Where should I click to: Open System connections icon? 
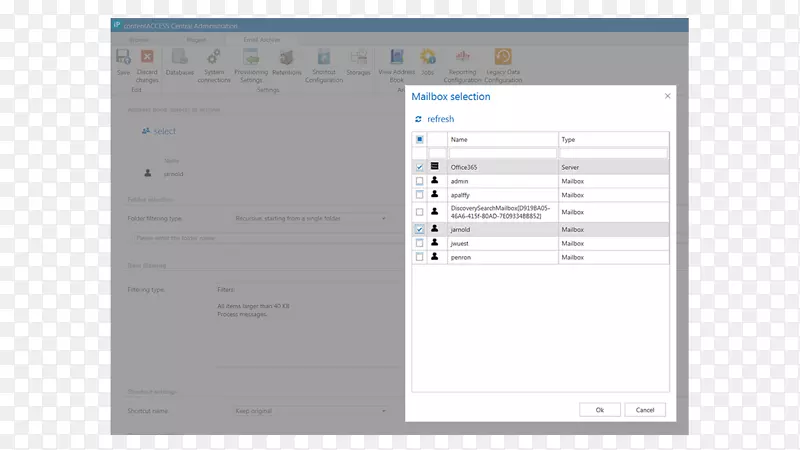214,57
